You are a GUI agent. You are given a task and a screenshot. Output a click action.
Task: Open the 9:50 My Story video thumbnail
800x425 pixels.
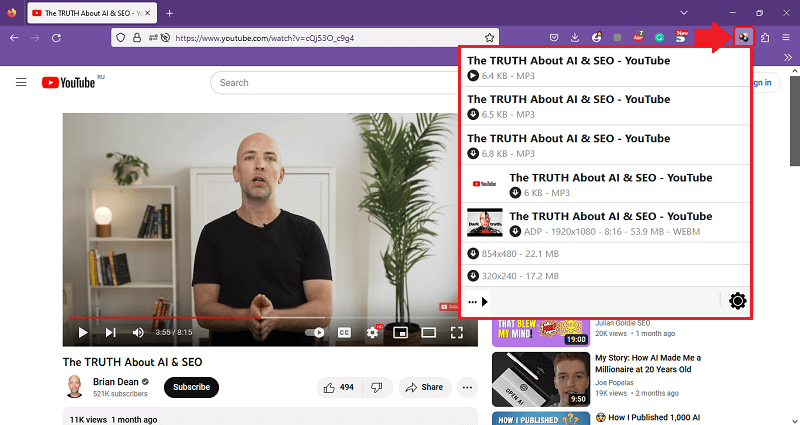click(x=541, y=379)
